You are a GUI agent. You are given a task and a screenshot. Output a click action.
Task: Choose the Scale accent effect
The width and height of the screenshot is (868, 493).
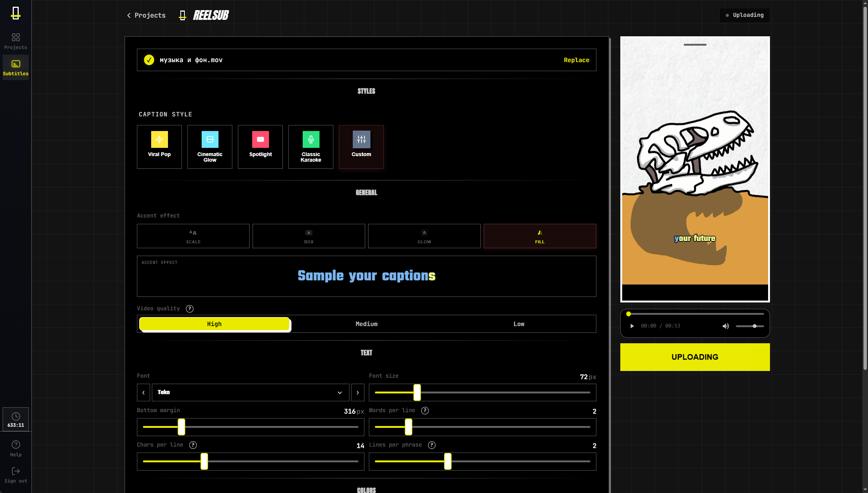pyautogui.click(x=193, y=236)
